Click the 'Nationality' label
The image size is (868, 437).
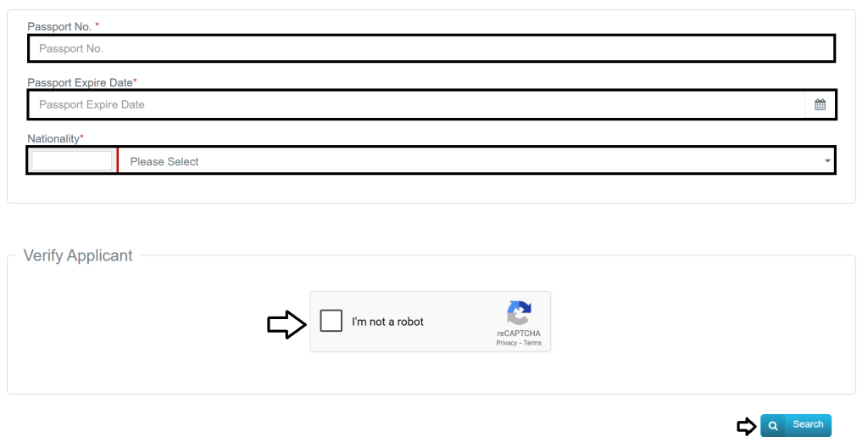tap(53, 138)
